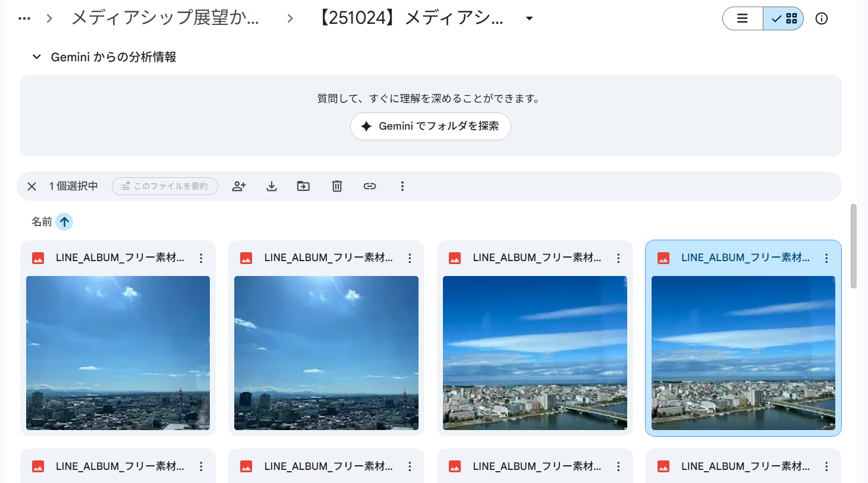Click the vertical scrollbar thumb
Viewport: 868px width, 483px height.
[x=854, y=246]
